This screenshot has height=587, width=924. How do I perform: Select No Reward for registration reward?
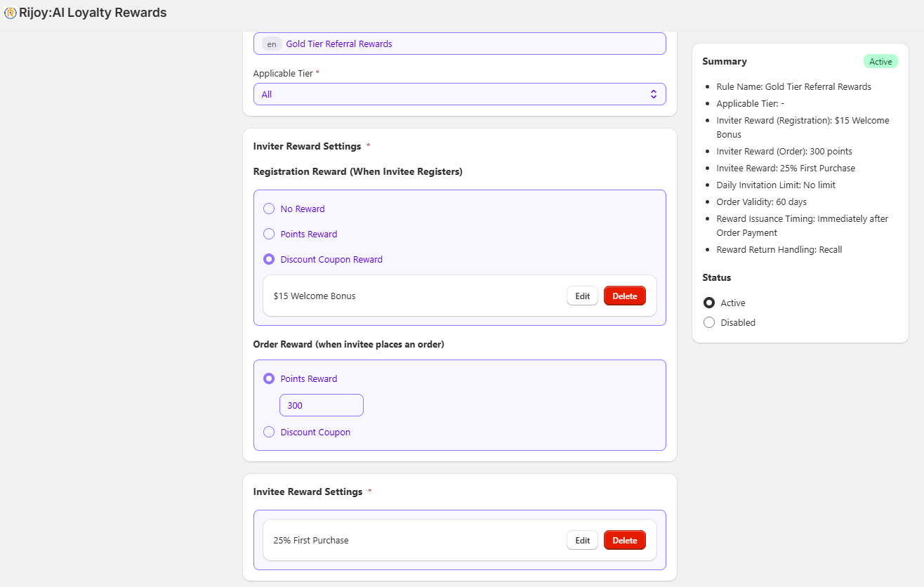pyautogui.click(x=269, y=209)
